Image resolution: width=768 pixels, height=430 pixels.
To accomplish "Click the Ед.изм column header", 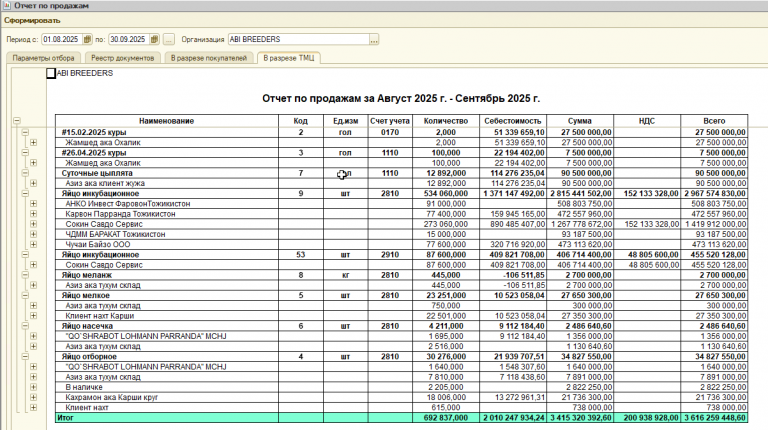I will pyautogui.click(x=345, y=121).
